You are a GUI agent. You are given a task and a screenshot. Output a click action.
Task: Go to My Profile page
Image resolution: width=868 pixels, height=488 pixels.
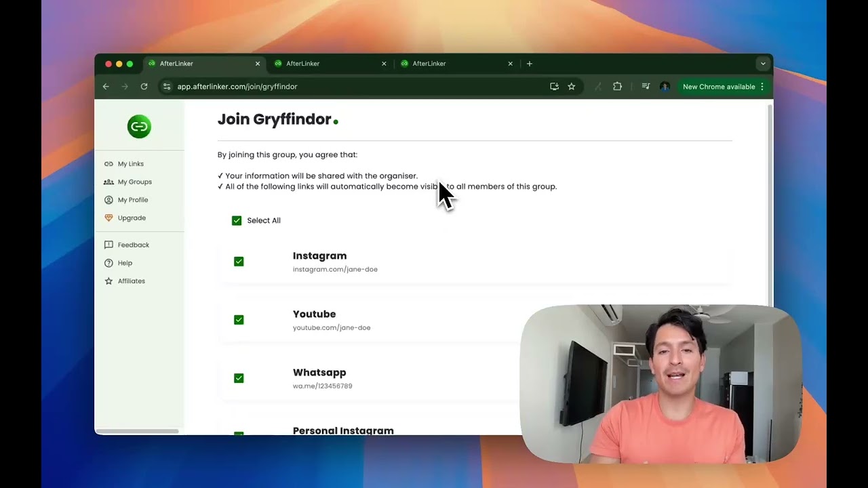pyautogui.click(x=125, y=200)
